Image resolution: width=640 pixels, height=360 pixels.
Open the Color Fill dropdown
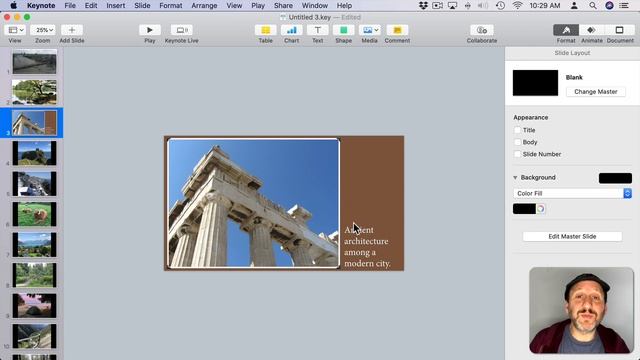tap(572, 193)
